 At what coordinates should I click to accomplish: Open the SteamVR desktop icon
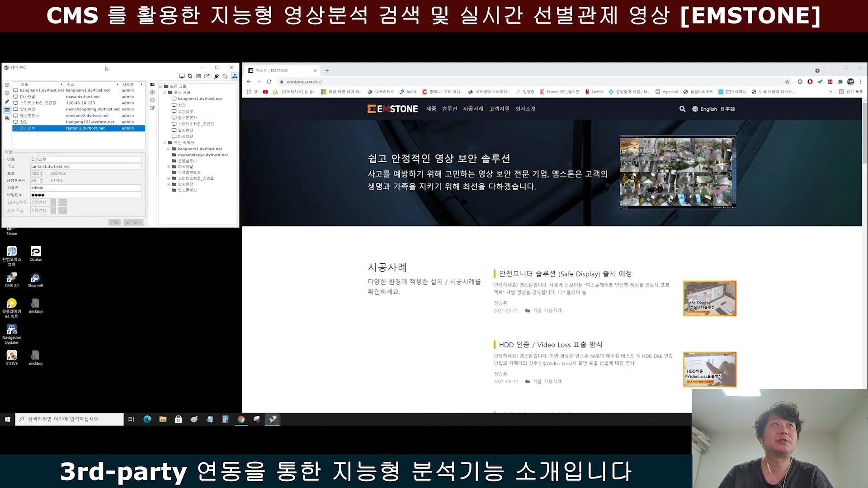pyautogui.click(x=36, y=280)
